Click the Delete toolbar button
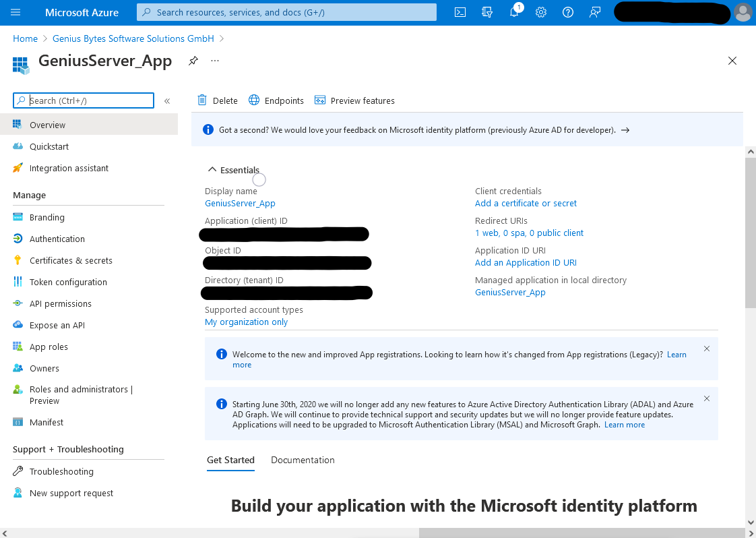 pyautogui.click(x=218, y=100)
